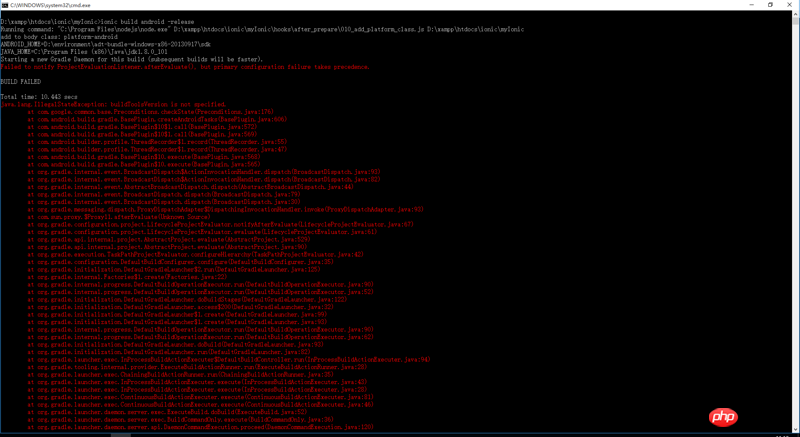Viewport: 800px width, 437px height.
Task: Click the Factories.java:22 stack line
Action: [128, 276]
